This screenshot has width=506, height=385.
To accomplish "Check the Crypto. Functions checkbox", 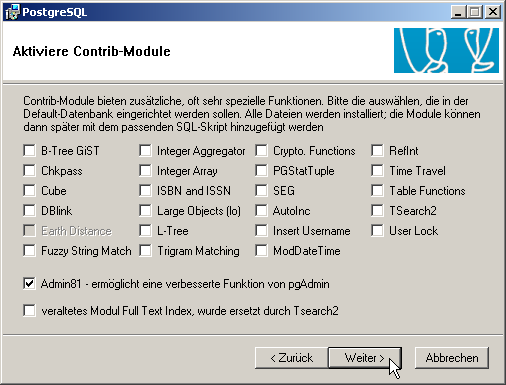I will pyautogui.click(x=261, y=151).
